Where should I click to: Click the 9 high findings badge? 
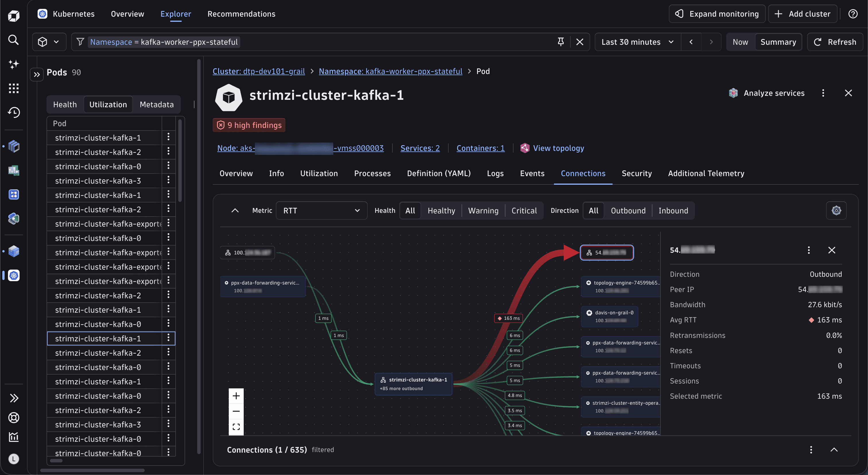tap(249, 125)
